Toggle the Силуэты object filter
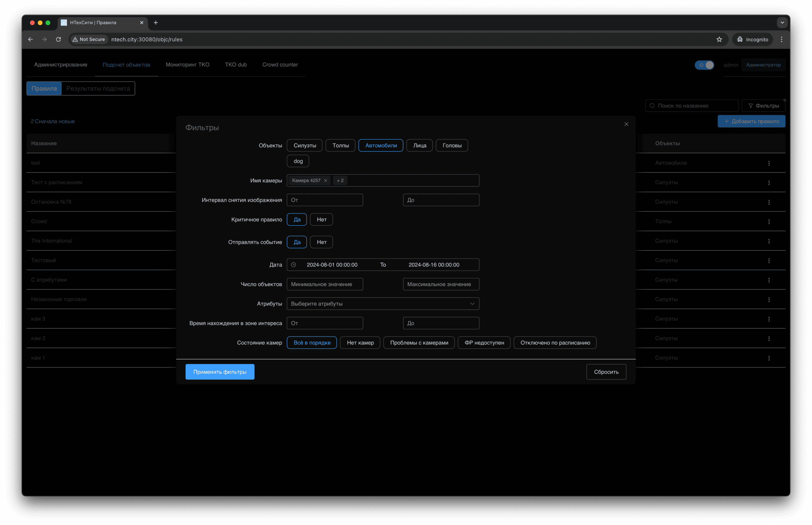Screen dimensions: 812x525 (x=304, y=145)
